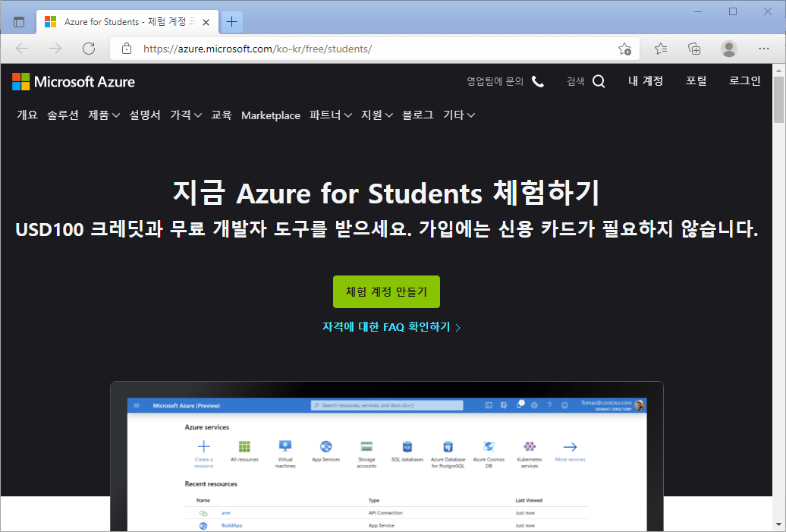Open the 블로그 menu item
The width and height of the screenshot is (786, 532).
click(x=417, y=115)
